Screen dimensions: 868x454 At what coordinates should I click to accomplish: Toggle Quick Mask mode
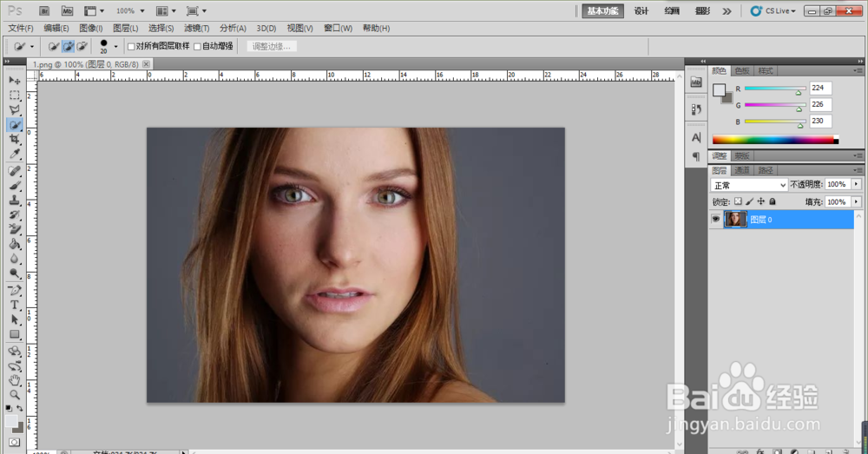(x=15, y=443)
